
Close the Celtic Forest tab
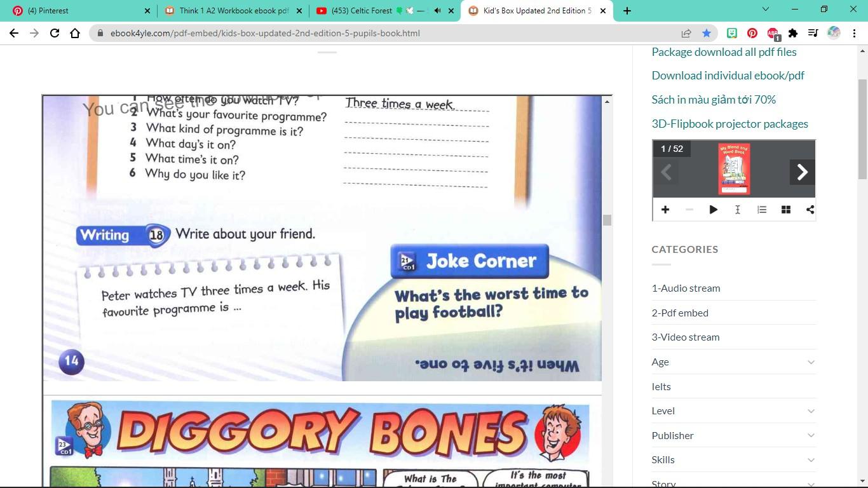point(451,11)
